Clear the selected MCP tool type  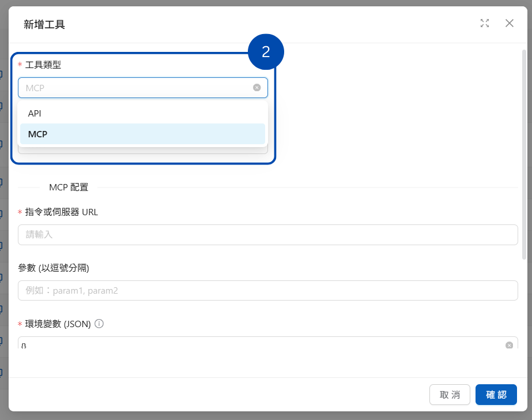point(256,88)
